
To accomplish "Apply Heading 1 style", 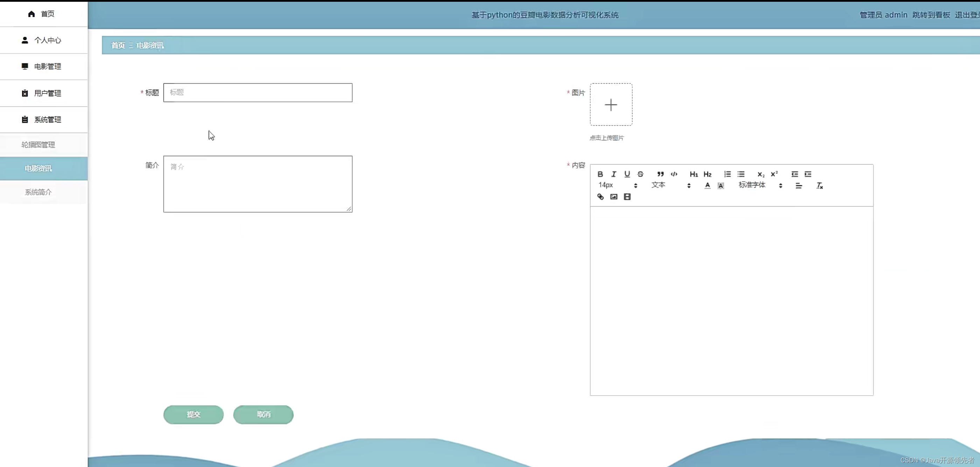I will pos(693,174).
